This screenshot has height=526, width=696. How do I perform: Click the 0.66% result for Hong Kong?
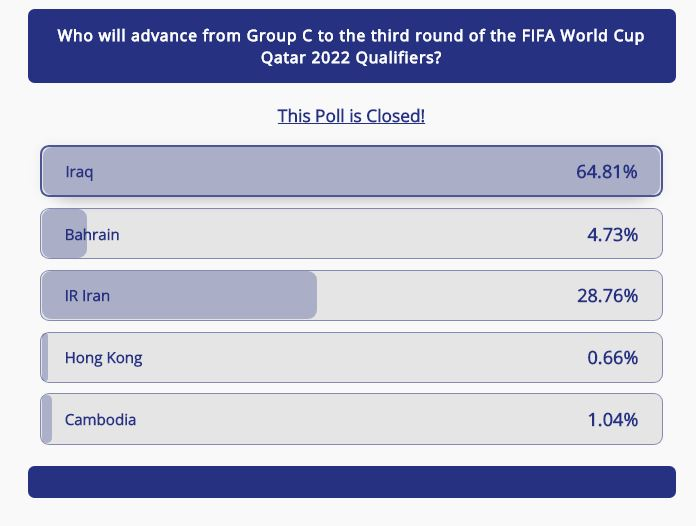coord(612,358)
